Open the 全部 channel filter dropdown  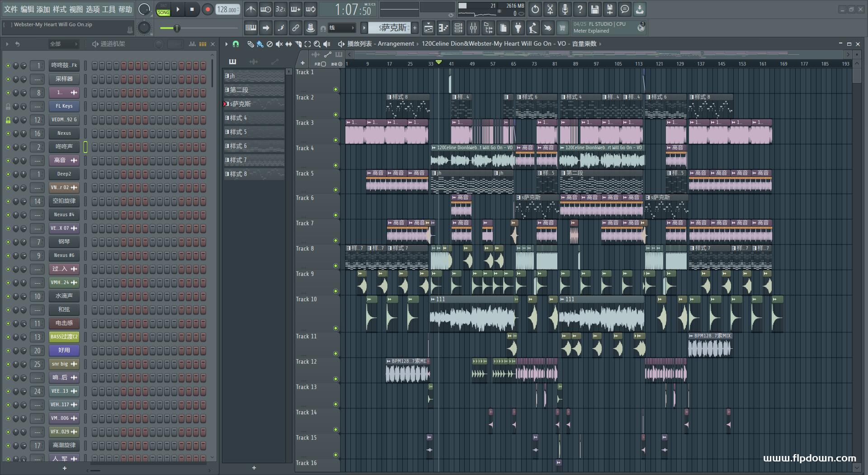click(x=63, y=44)
